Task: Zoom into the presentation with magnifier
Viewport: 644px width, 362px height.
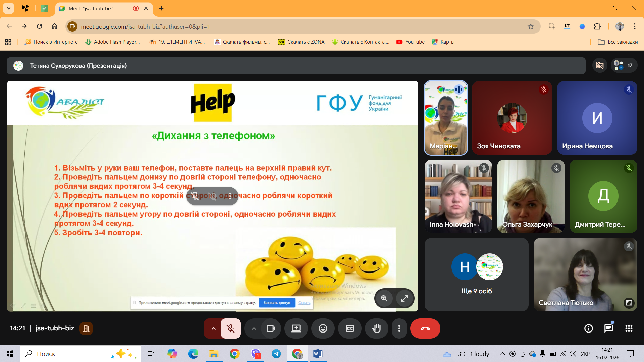Action: [384, 298]
